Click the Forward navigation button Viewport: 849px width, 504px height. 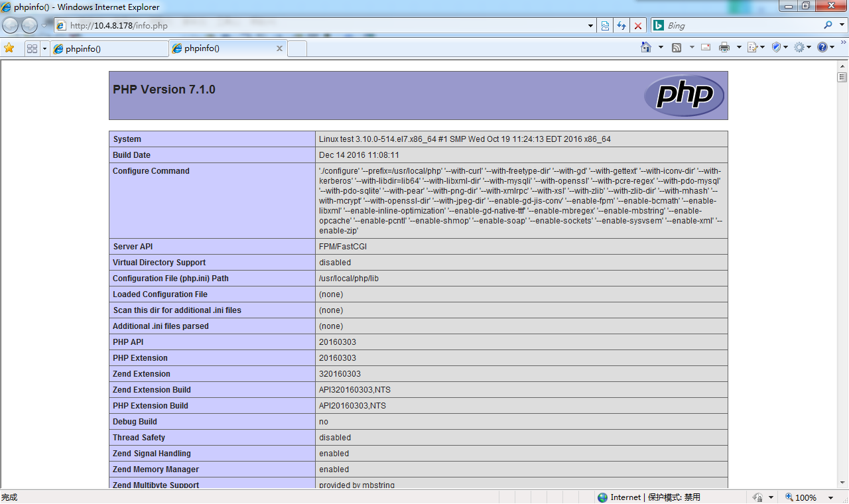click(29, 26)
